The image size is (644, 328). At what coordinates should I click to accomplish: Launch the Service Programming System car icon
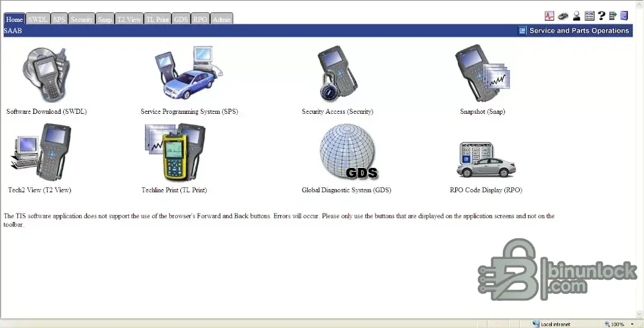coord(189,73)
